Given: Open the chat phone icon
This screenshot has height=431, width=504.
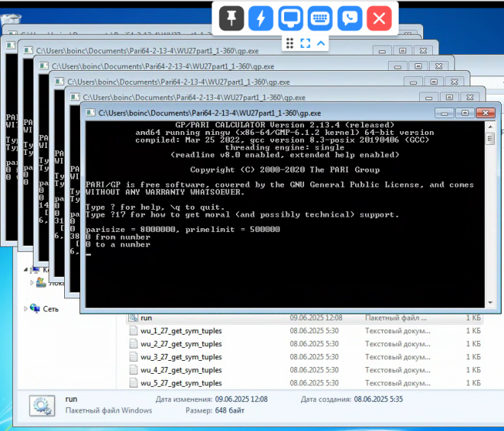Looking at the screenshot, I should (350, 18).
